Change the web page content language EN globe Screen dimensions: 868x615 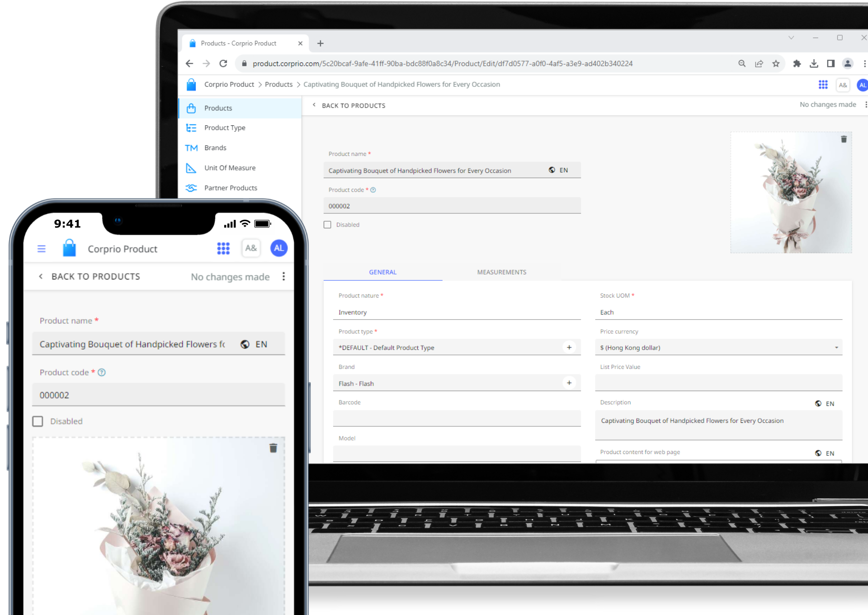tap(825, 453)
